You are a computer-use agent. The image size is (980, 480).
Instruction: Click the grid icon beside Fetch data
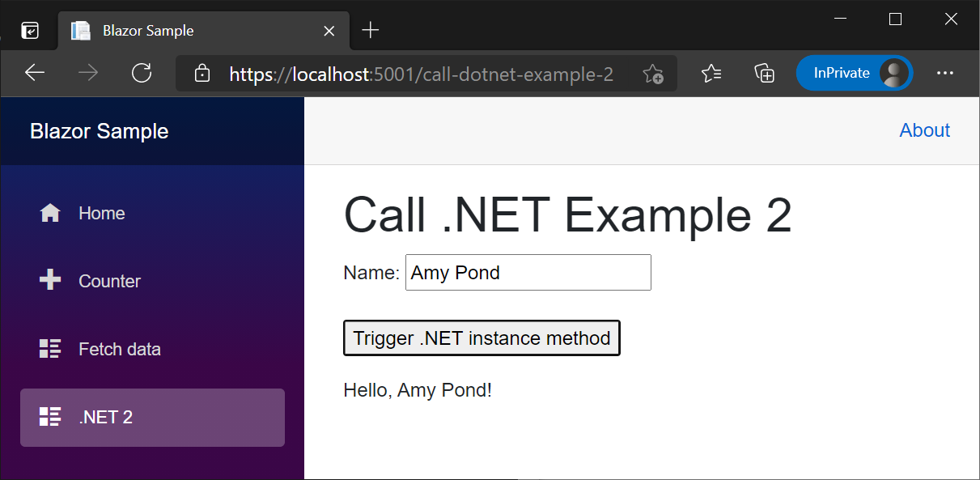pyautogui.click(x=49, y=349)
